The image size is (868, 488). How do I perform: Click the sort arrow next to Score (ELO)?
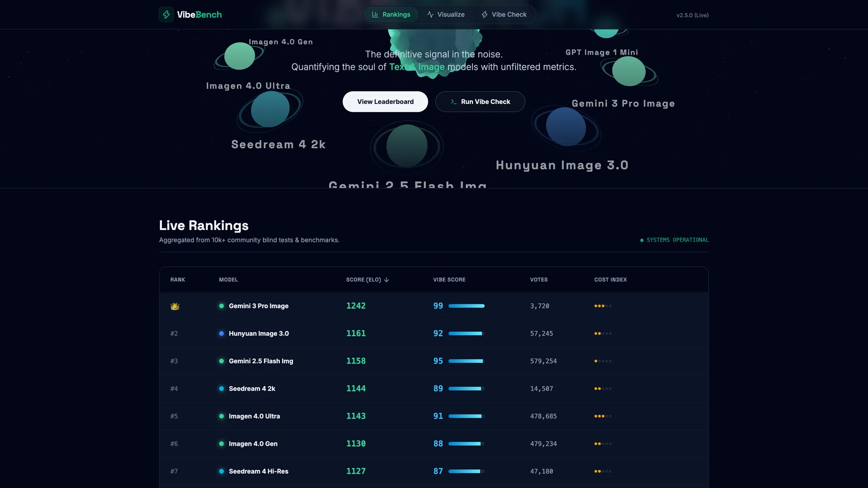[x=387, y=280]
